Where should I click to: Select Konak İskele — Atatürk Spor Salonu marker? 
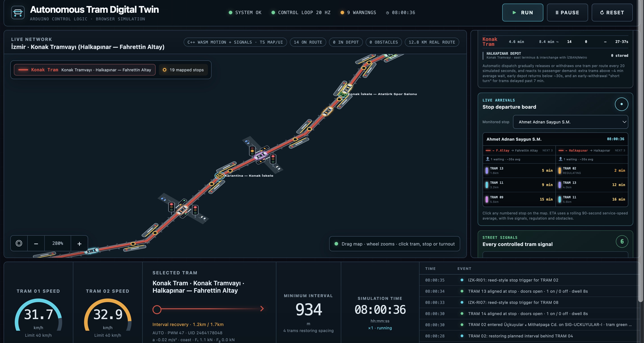343,94
